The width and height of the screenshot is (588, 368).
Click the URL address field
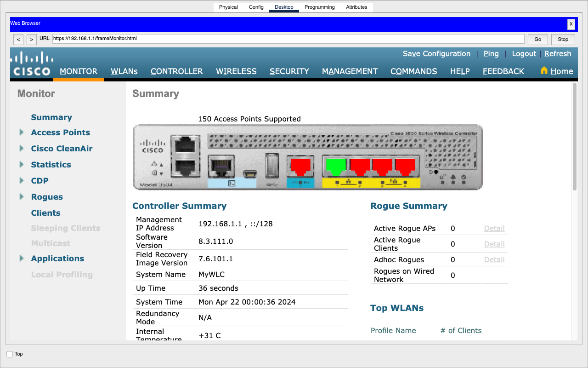coord(288,39)
